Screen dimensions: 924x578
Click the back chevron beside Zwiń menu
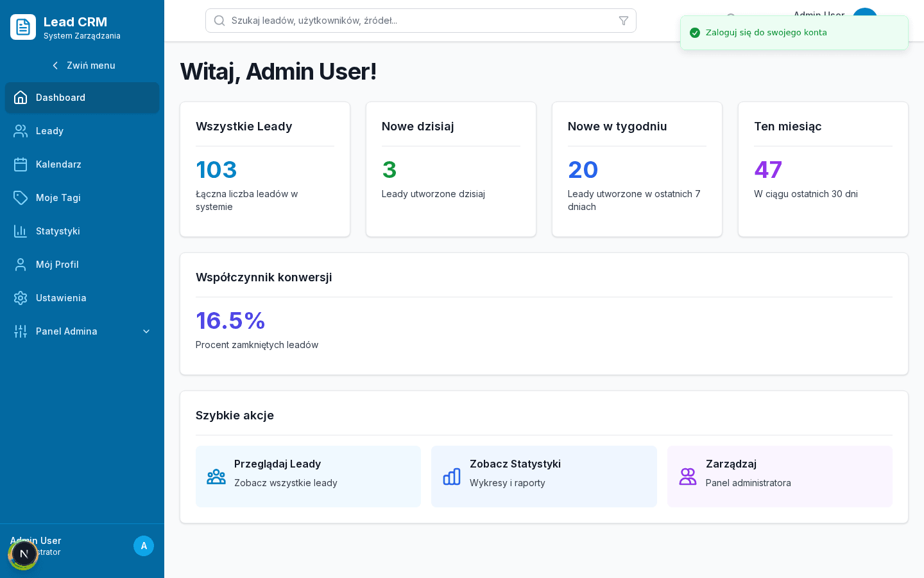[55, 66]
